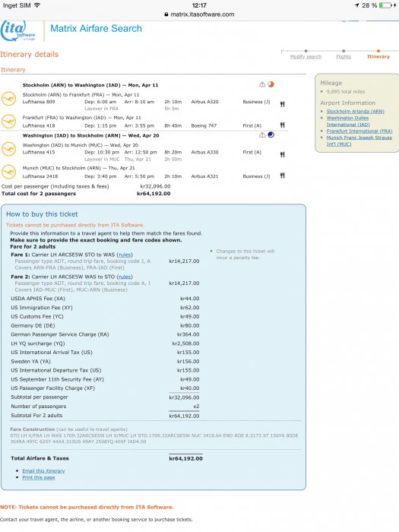Click the blue overnight-flight moon icon
This screenshot has height=532, width=399.
coord(271,135)
